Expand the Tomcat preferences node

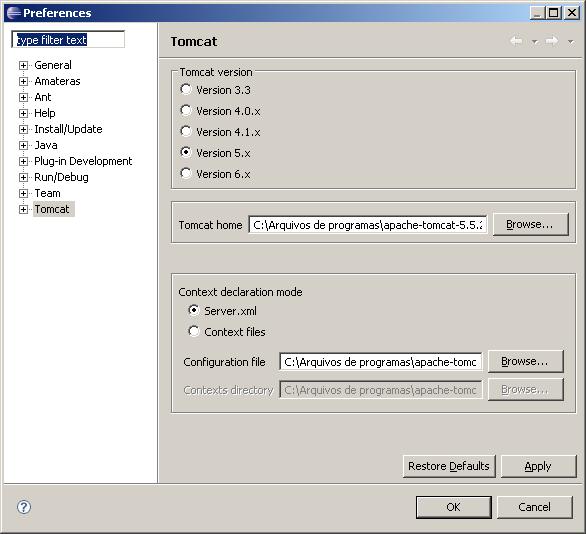click(x=23, y=209)
